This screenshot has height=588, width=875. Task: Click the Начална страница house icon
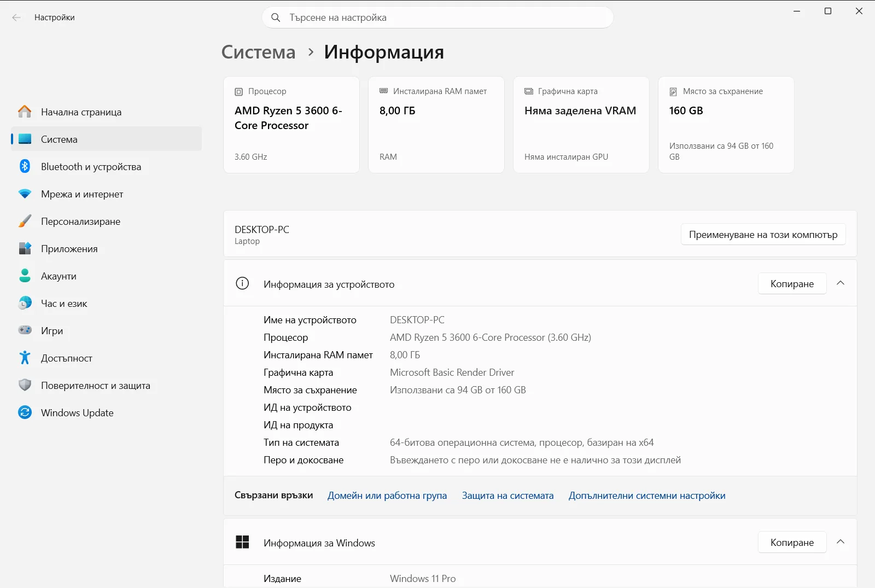point(25,112)
